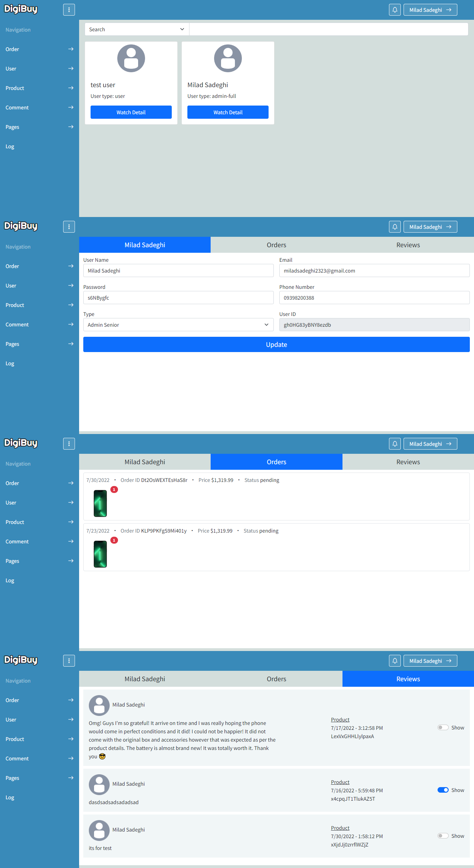Select Milad Sadeghi tab on Orders screen
Image resolution: width=474 pixels, height=868 pixels.
click(145, 462)
